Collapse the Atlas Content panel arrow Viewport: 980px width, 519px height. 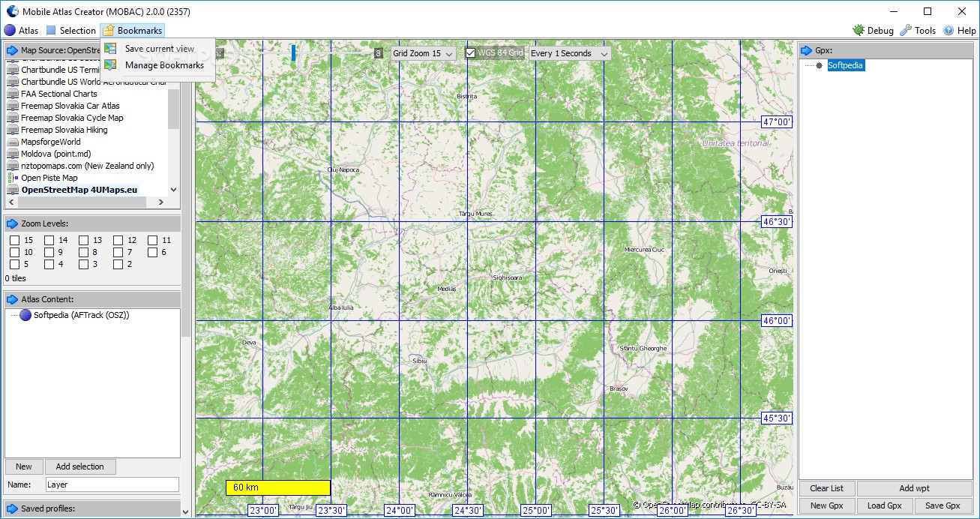12,299
